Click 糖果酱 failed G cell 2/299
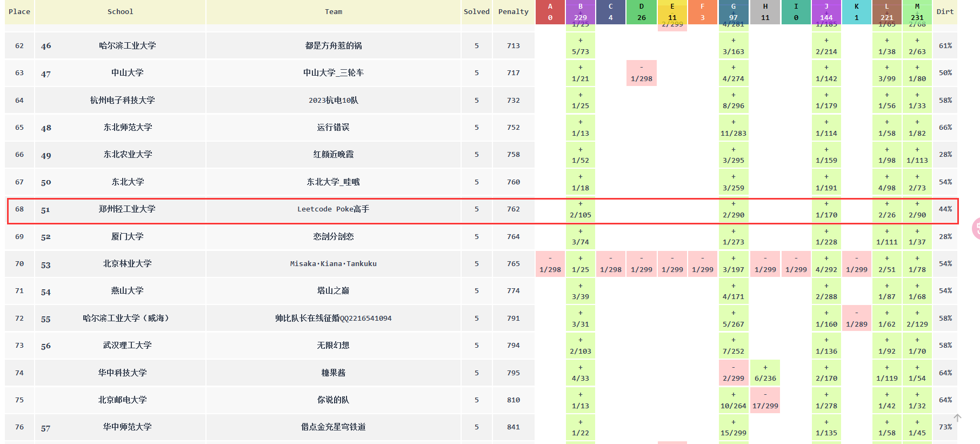The image size is (980, 444). point(734,373)
